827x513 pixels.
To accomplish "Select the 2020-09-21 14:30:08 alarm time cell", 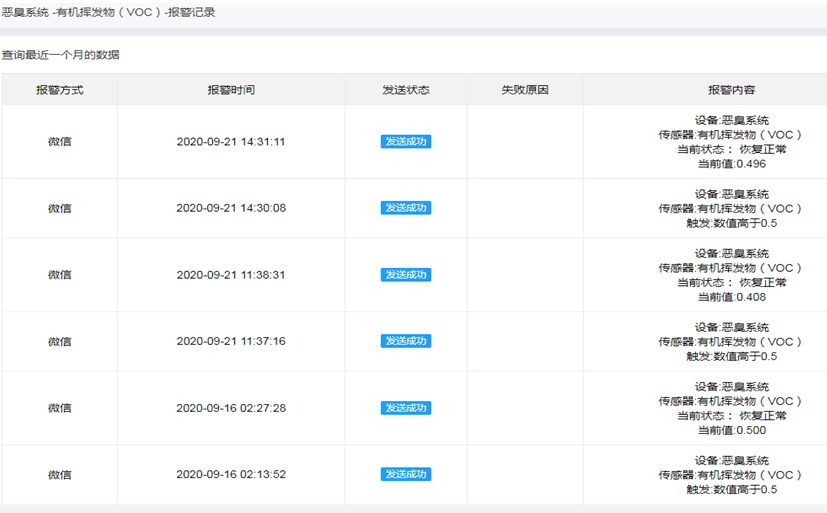I will pyautogui.click(x=231, y=208).
